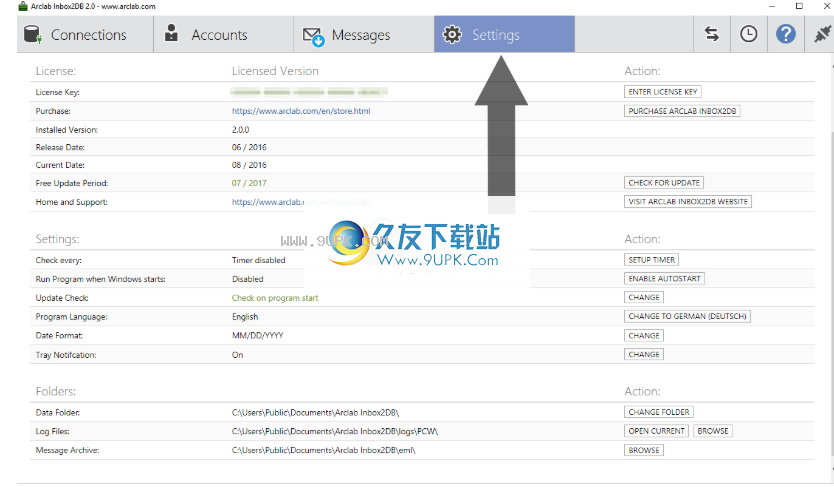Click Browse button for Log Files
Screen dimensions: 834x487
[x=713, y=431]
